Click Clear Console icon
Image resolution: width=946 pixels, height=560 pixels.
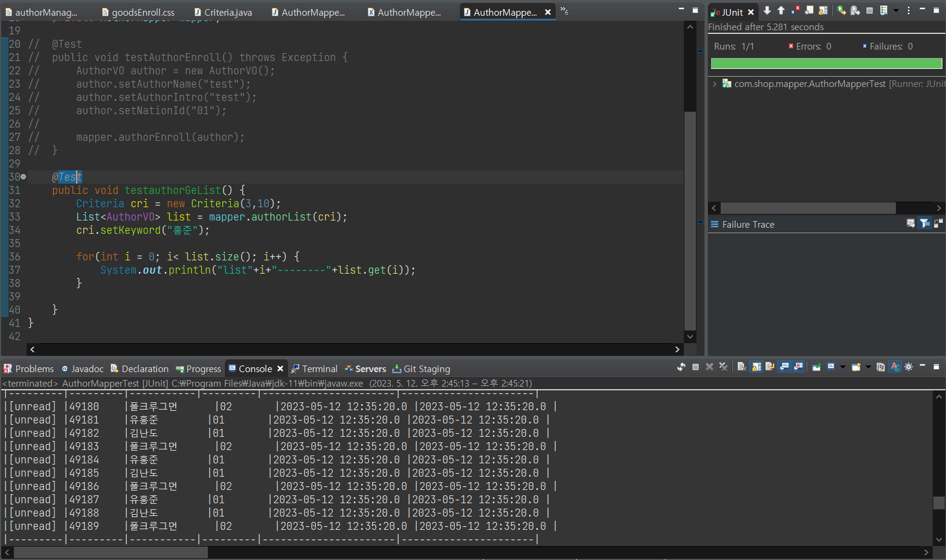click(742, 367)
